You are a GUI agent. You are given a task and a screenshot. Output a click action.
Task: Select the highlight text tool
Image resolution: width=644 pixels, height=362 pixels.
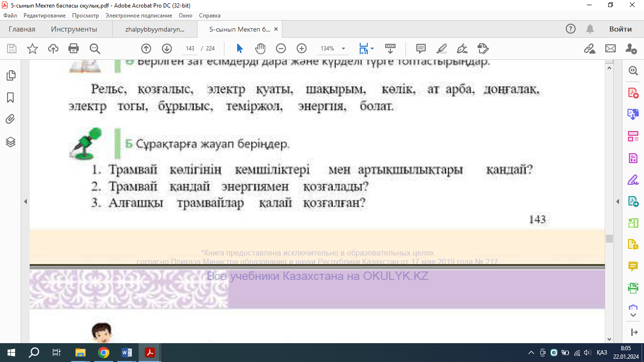click(442, 49)
